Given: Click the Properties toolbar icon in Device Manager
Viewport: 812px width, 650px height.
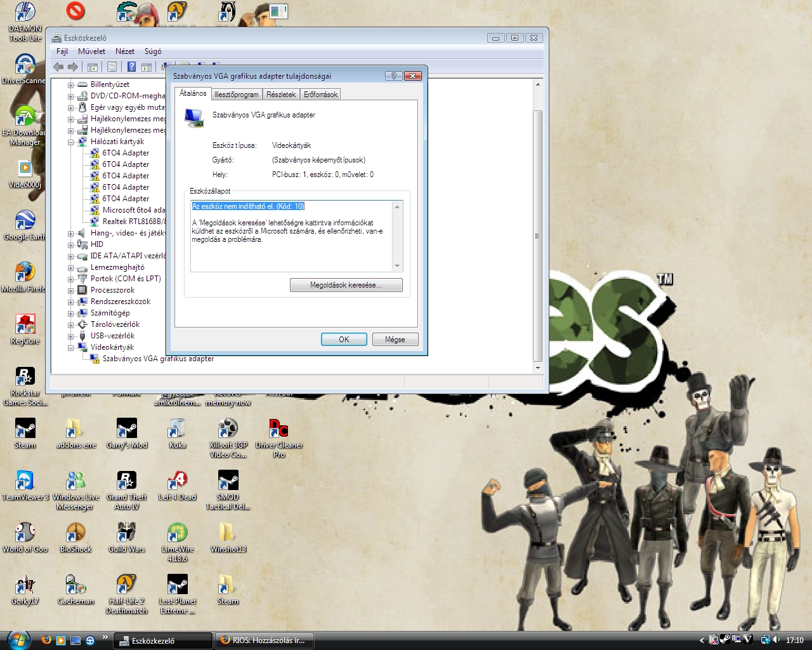Looking at the screenshot, I should point(112,67).
